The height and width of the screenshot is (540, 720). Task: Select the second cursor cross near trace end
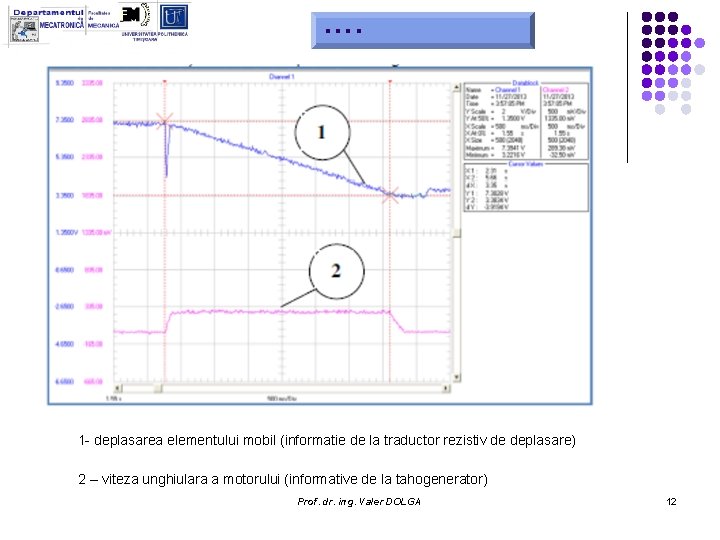390,195
